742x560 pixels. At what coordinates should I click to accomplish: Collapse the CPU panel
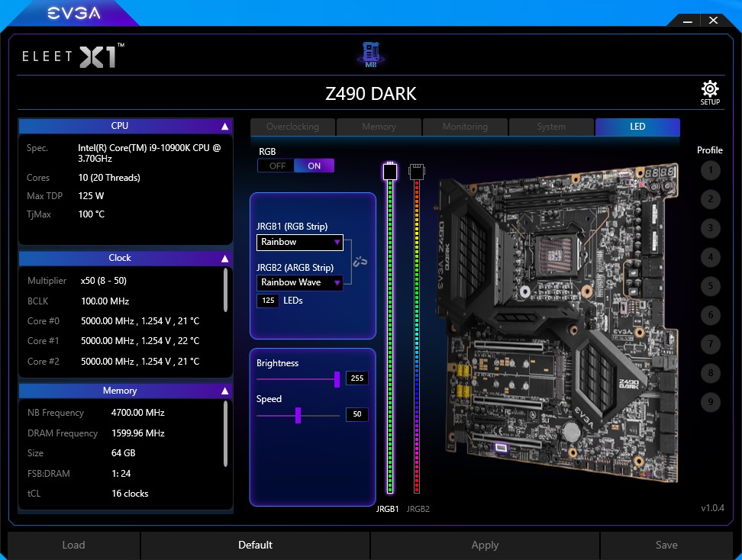(224, 127)
